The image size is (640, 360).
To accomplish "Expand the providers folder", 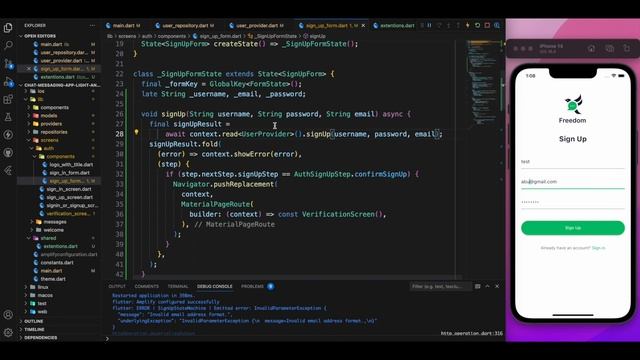I will tap(51, 124).
